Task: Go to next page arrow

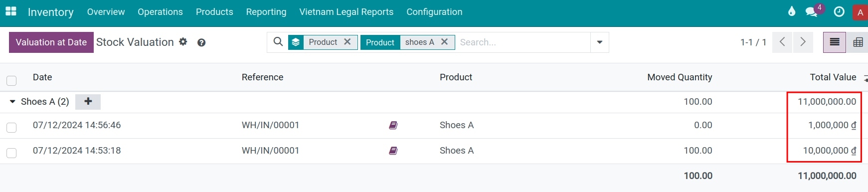Action: click(803, 42)
